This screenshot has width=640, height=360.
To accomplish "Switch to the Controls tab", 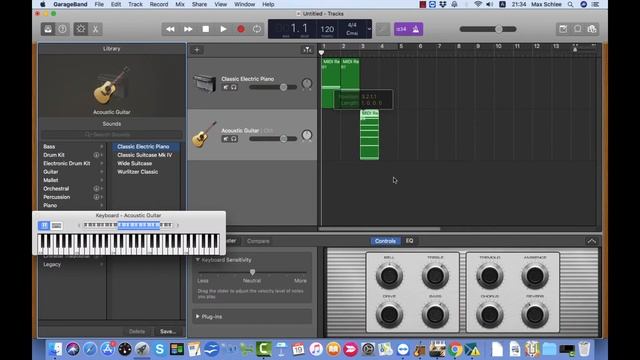I will click(385, 241).
